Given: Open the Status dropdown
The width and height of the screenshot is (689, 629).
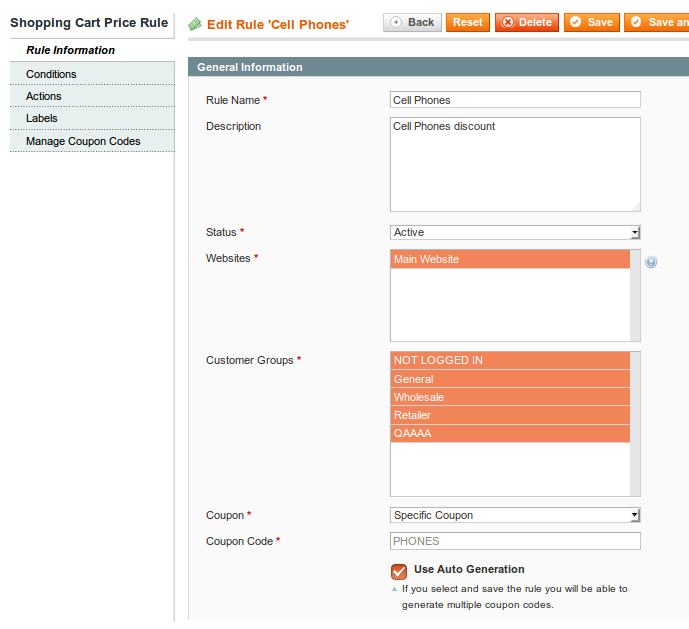Looking at the screenshot, I should [514, 232].
